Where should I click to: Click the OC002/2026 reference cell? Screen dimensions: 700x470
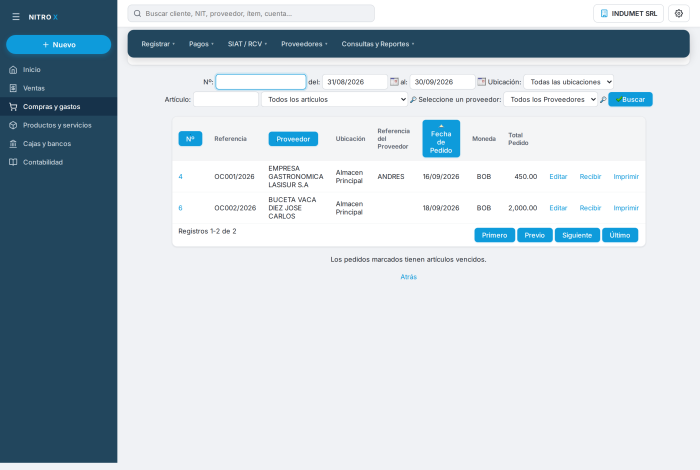pyautogui.click(x=235, y=208)
